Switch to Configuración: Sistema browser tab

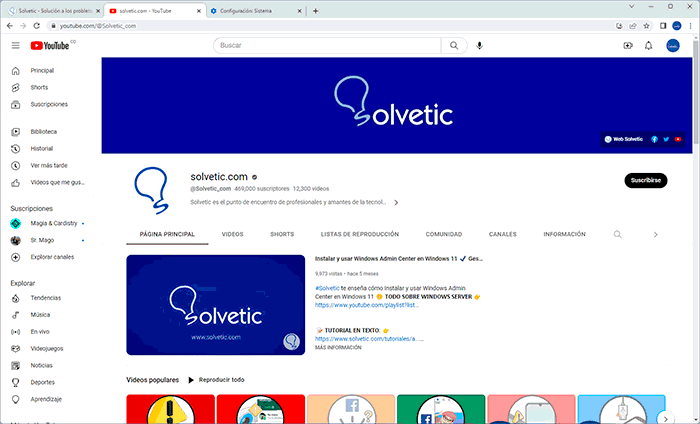(254, 11)
